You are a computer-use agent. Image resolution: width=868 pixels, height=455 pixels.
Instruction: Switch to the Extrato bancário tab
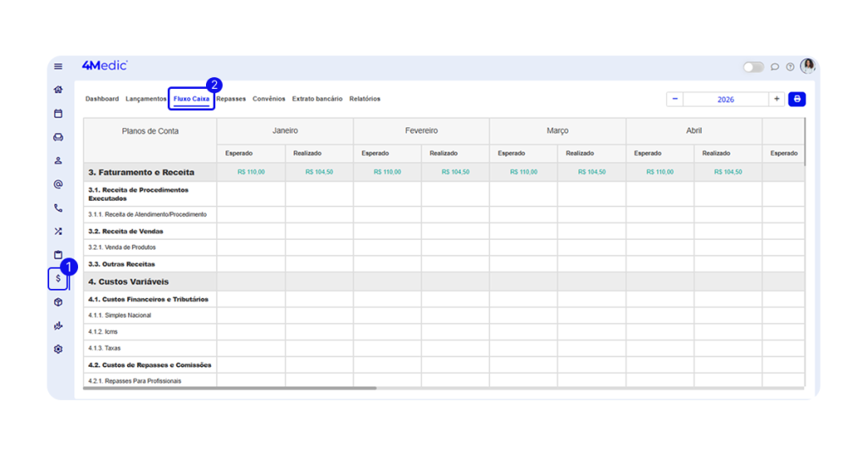pos(317,99)
